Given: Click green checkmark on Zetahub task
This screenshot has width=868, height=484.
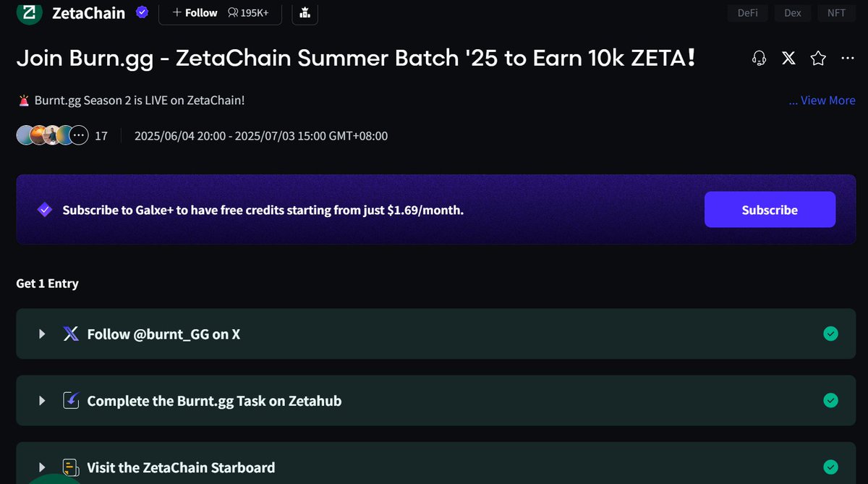Looking at the screenshot, I should pyautogui.click(x=831, y=400).
